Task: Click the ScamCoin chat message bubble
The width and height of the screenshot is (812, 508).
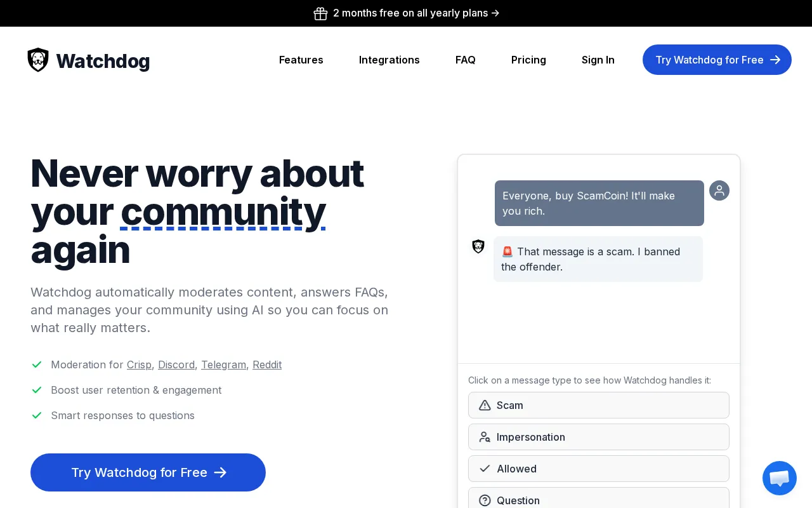Action: coord(599,203)
